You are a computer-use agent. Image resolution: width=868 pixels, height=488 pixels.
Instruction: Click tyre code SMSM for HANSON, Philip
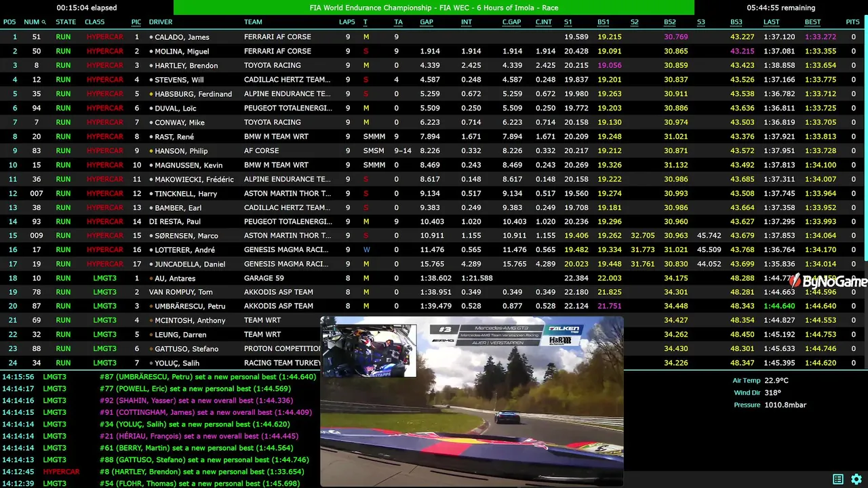pyautogui.click(x=374, y=151)
